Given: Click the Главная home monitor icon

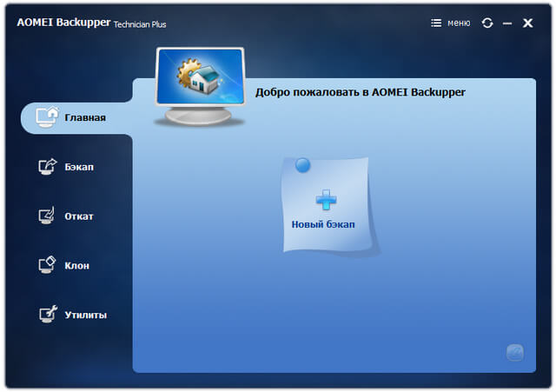Looking at the screenshot, I should (x=47, y=117).
